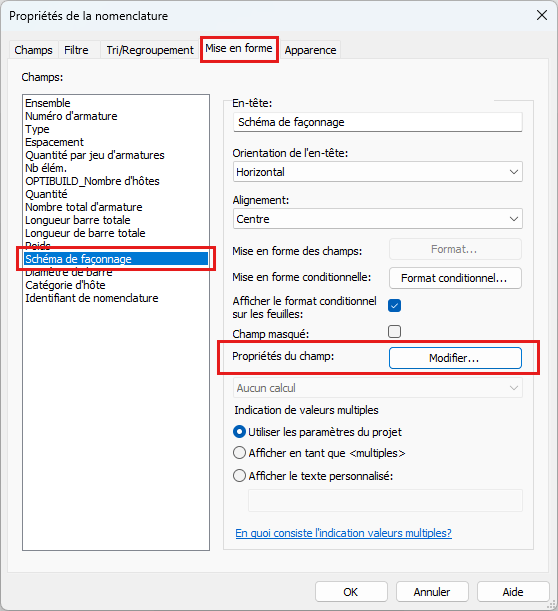Select 'OPTIBUILD_Nombre d'hôtes' field in list
Screen dimensions: 558x611
92,181
